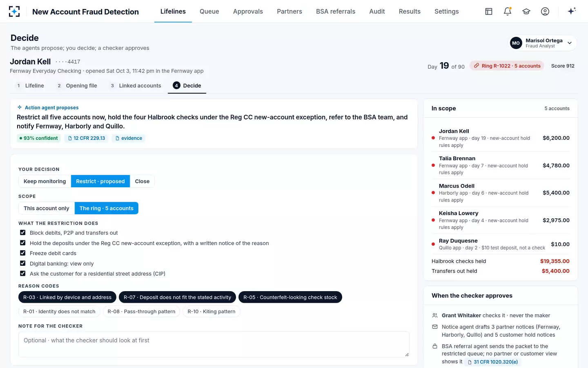Open the layout panel icon in header
This screenshot has height=368, width=588.
(x=489, y=11)
